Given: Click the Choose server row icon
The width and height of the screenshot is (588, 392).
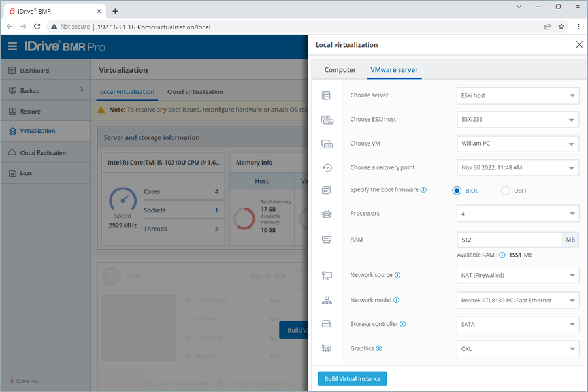Looking at the screenshot, I should (x=326, y=95).
